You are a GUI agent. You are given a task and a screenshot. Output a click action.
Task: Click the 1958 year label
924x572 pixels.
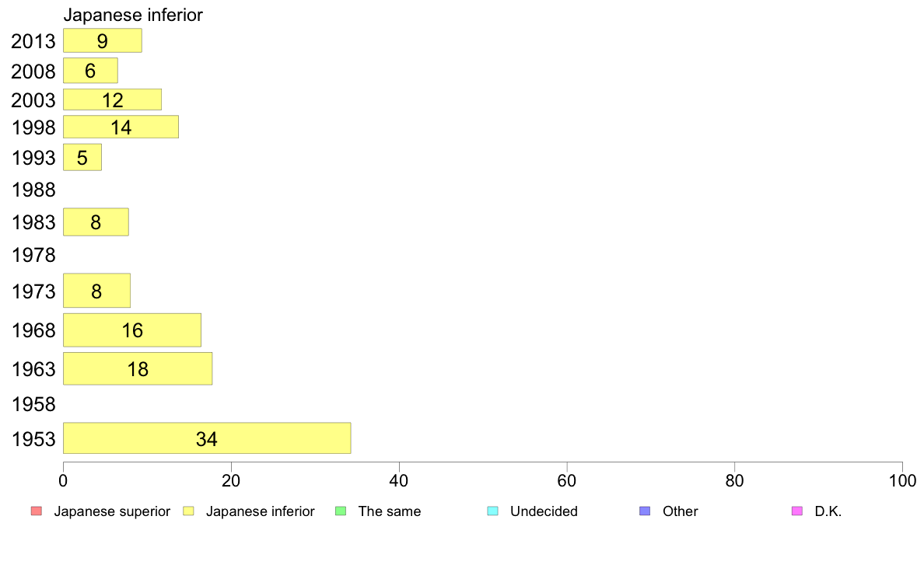point(33,404)
